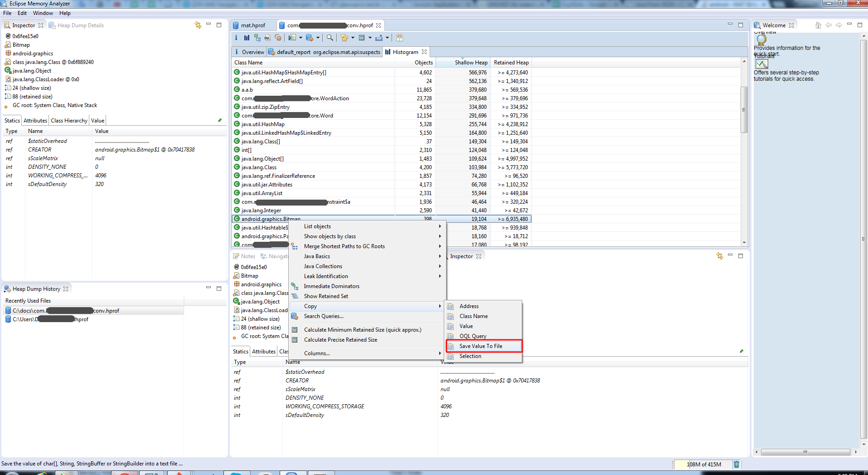Expand List objects submenu

pos(367,226)
